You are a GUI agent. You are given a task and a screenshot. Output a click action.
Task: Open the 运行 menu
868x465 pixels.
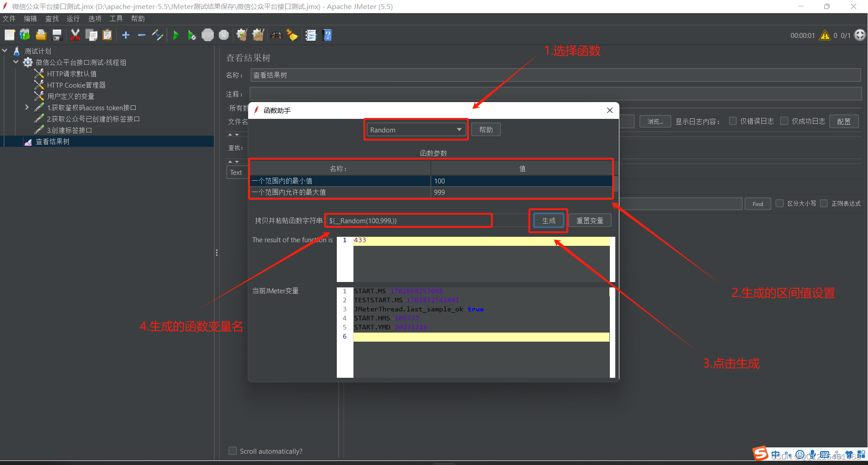click(x=73, y=19)
